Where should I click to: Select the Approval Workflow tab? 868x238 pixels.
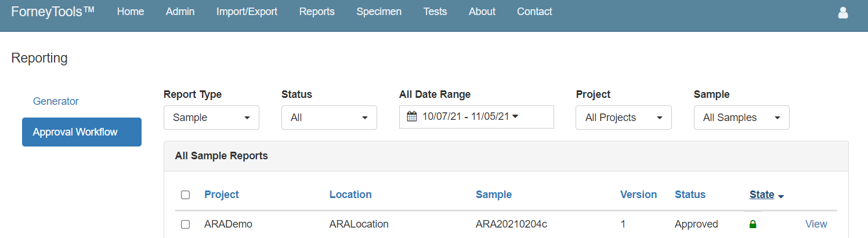(82, 132)
